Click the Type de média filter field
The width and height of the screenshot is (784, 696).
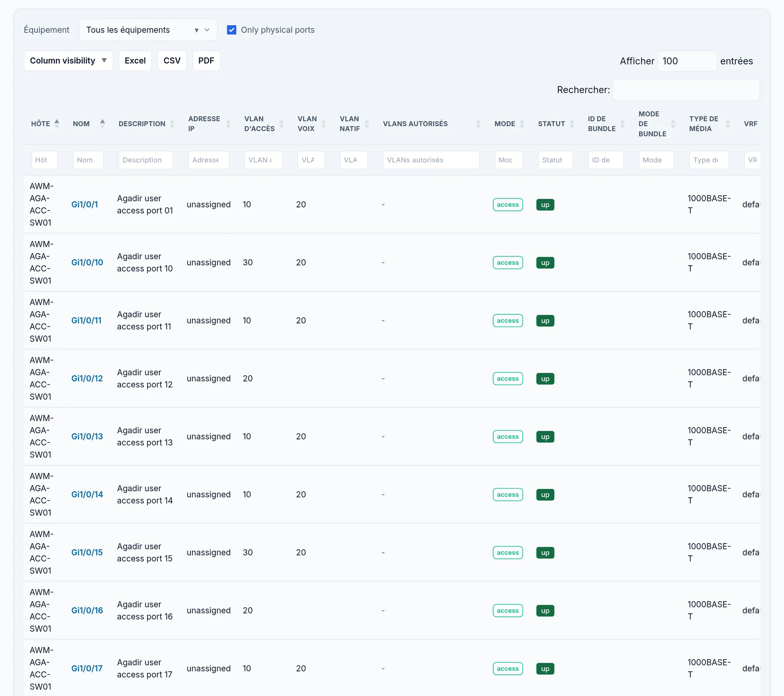[709, 160]
